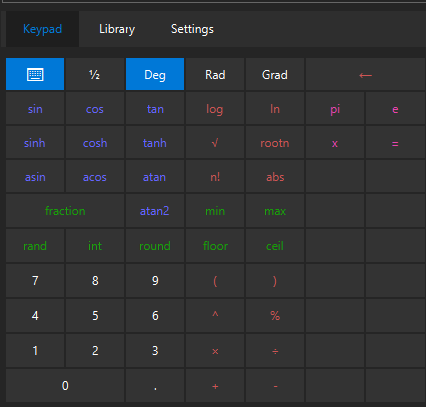The height and width of the screenshot is (407, 426).
Task: Switch angle mode to Rad
Action: (215, 74)
